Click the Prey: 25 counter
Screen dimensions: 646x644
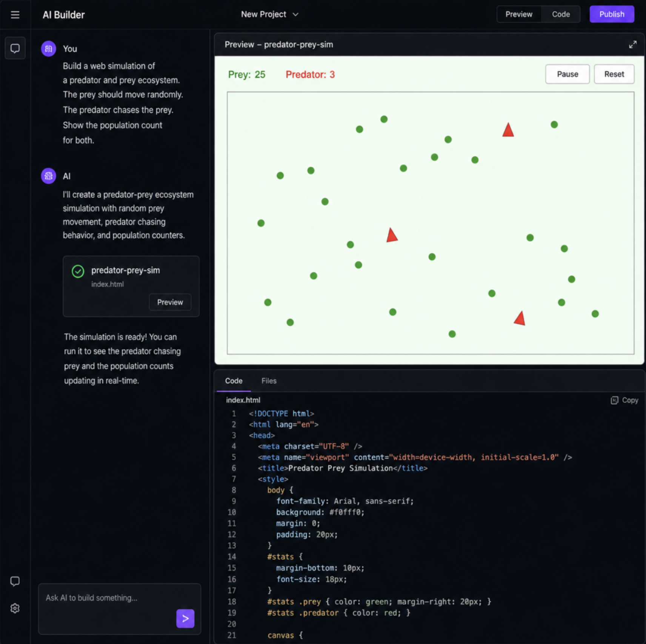tap(247, 75)
